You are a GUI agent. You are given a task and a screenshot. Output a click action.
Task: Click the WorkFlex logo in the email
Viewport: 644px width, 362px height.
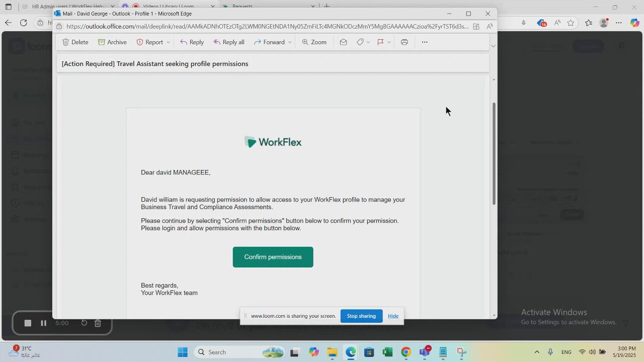pyautogui.click(x=273, y=142)
